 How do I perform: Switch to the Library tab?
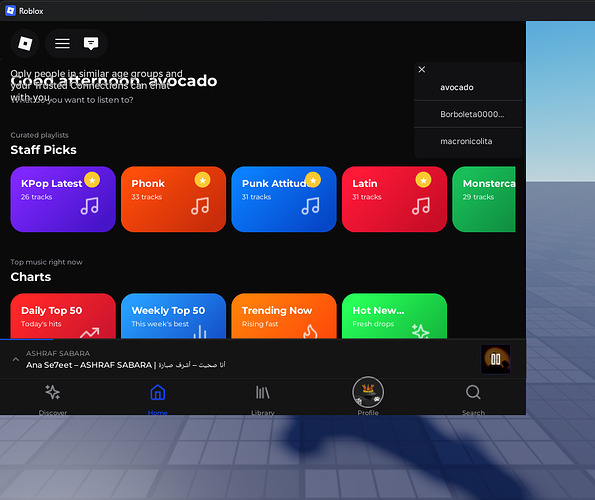click(263, 399)
